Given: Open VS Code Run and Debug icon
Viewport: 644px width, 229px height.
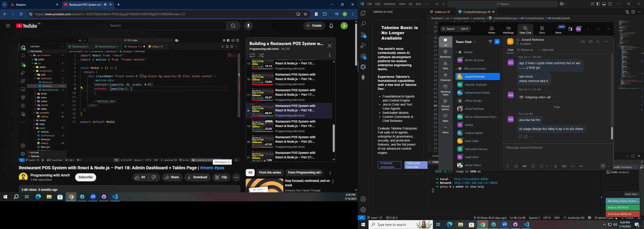Looking at the screenshot, I should point(363,45).
